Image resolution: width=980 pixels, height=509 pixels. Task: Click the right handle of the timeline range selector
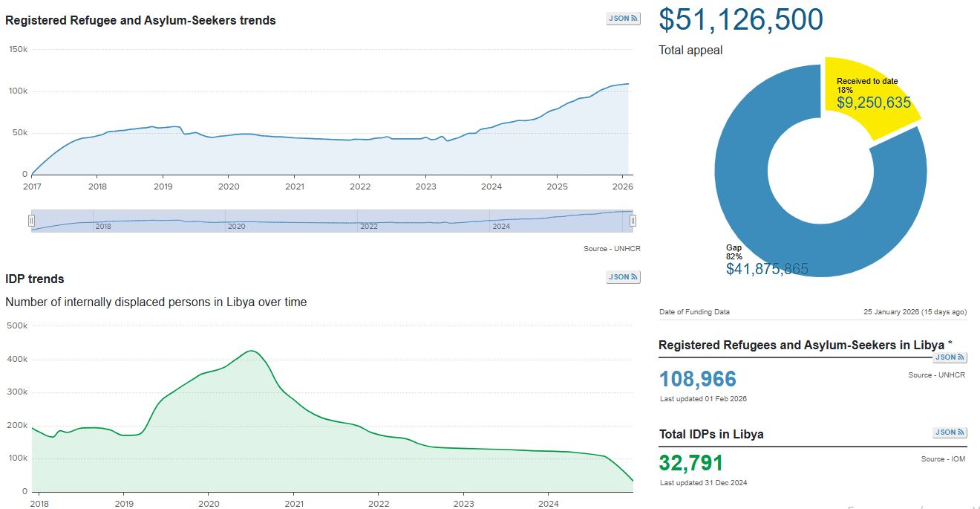pyautogui.click(x=633, y=221)
